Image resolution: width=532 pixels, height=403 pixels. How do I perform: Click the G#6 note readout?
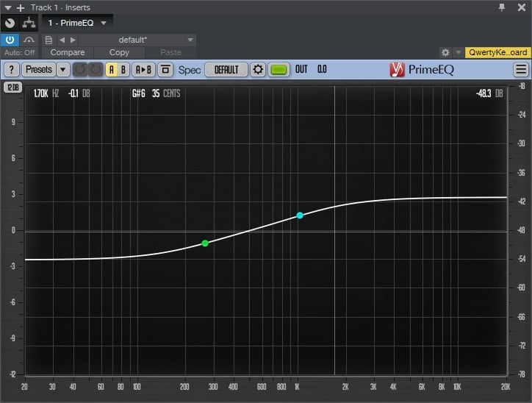(x=138, y=93)
